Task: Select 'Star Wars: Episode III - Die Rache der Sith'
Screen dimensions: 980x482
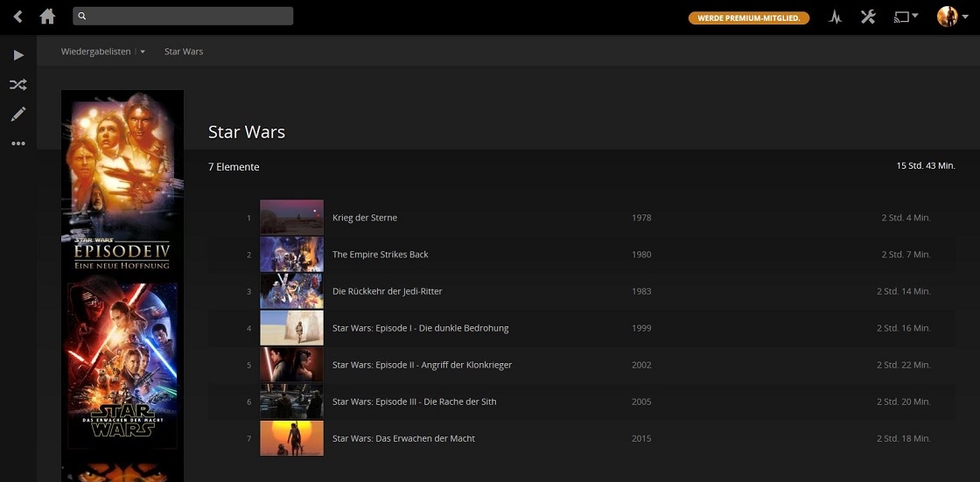Action: 415,402
